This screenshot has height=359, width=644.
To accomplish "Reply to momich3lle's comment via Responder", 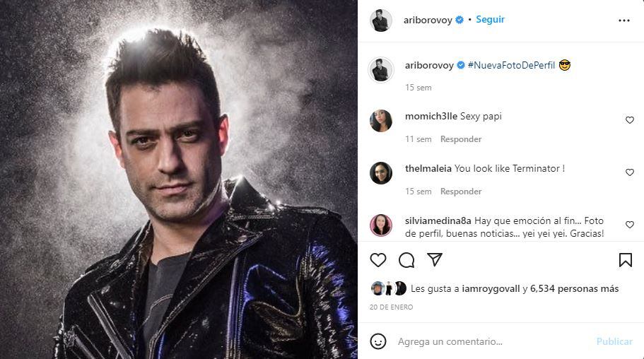I will pos(461,139).
